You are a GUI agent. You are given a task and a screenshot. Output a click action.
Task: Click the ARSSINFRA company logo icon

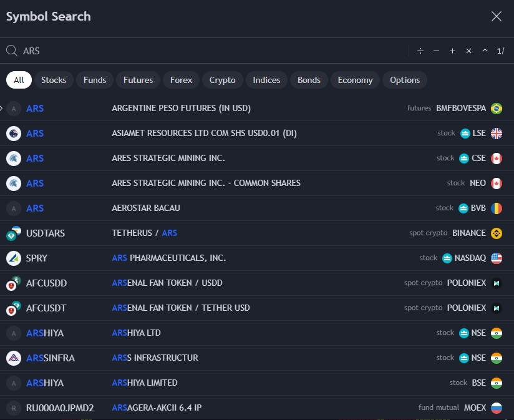(14, 358)
